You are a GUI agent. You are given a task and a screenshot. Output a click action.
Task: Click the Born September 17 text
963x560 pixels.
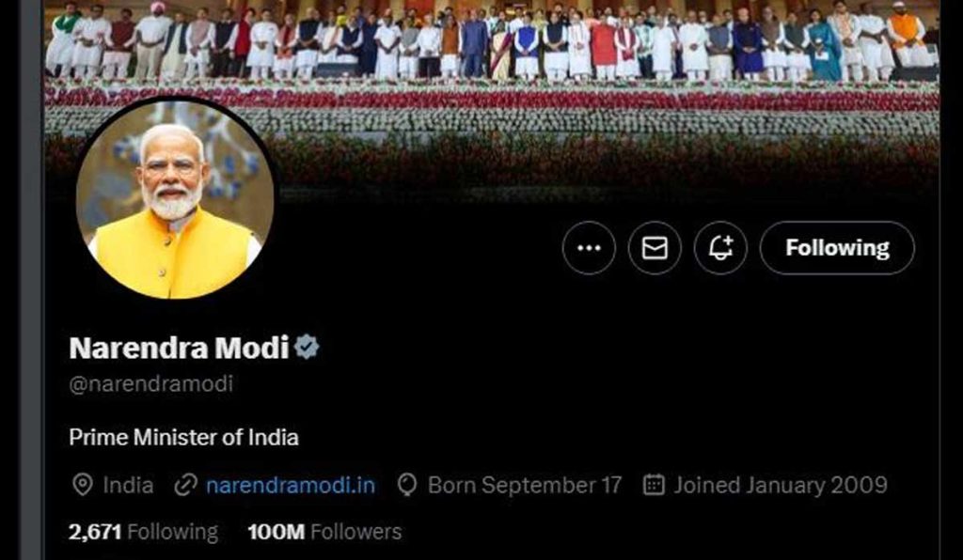click(x=524, y=485)
